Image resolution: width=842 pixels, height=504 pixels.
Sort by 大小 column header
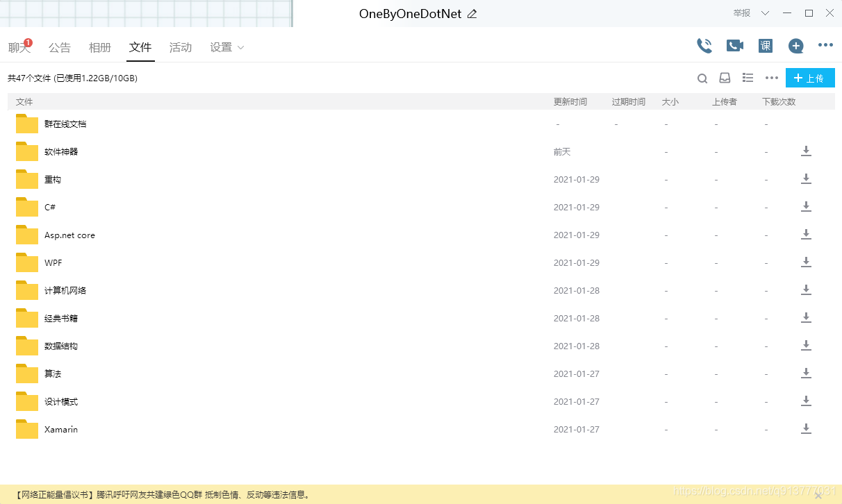pyautogui.click(x=670, y=101)
